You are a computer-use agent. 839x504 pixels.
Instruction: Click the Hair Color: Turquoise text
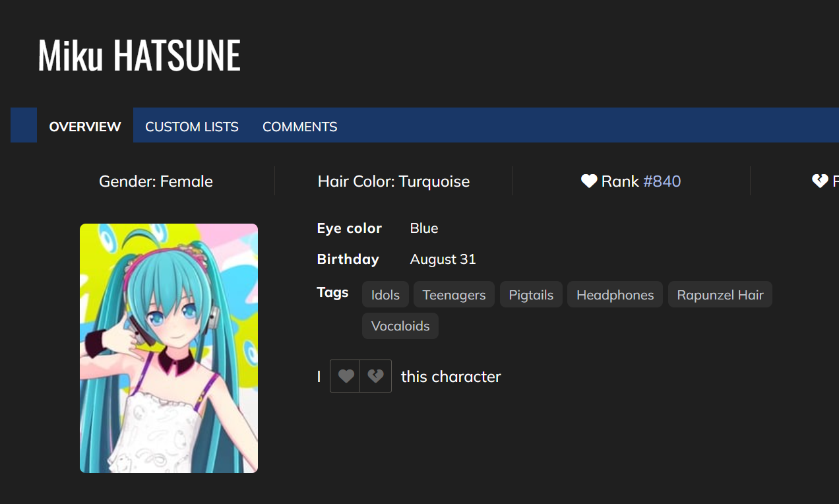pyautogui.click(x=394, y=181)
